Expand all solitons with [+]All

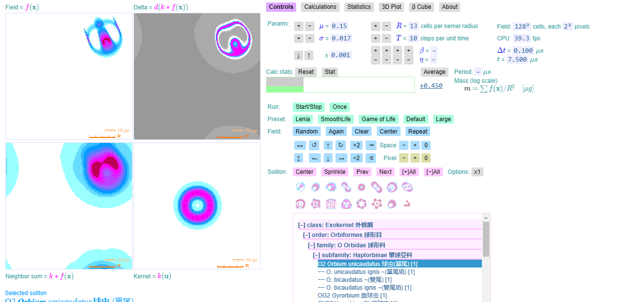(x=409, y=172)
